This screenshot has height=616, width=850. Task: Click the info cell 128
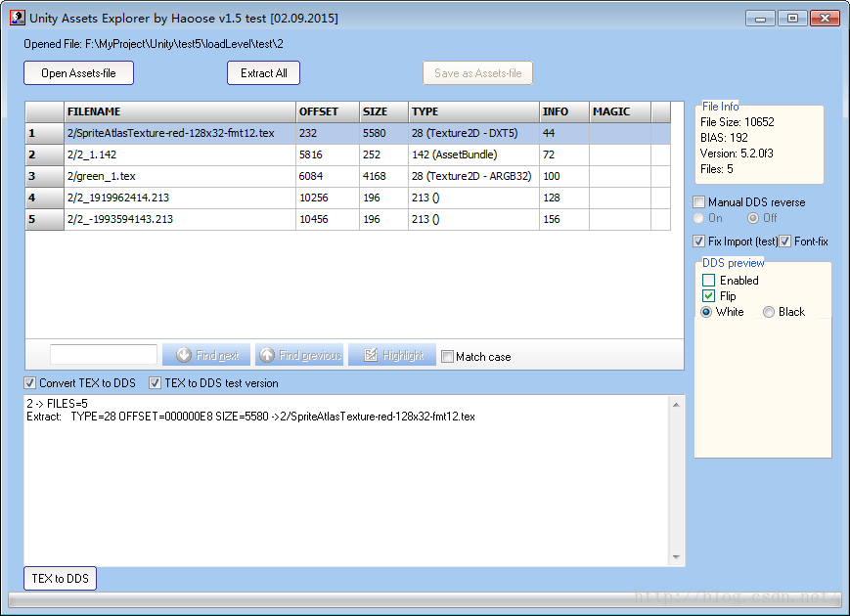click(564, 198)
